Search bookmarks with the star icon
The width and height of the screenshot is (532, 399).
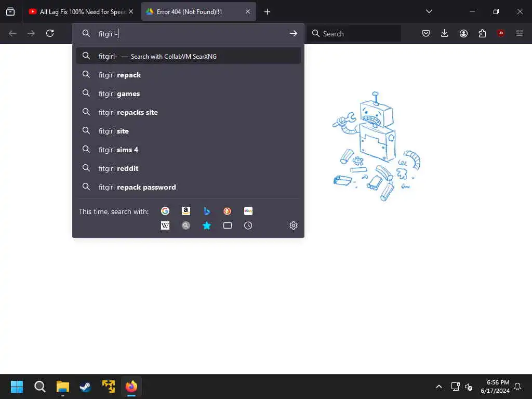207,225
